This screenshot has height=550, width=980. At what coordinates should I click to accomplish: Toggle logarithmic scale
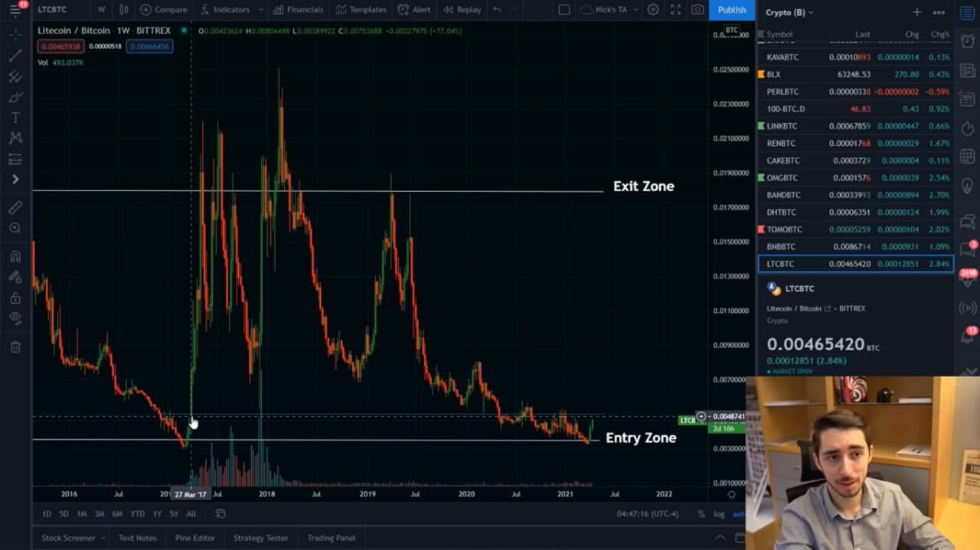719,514
